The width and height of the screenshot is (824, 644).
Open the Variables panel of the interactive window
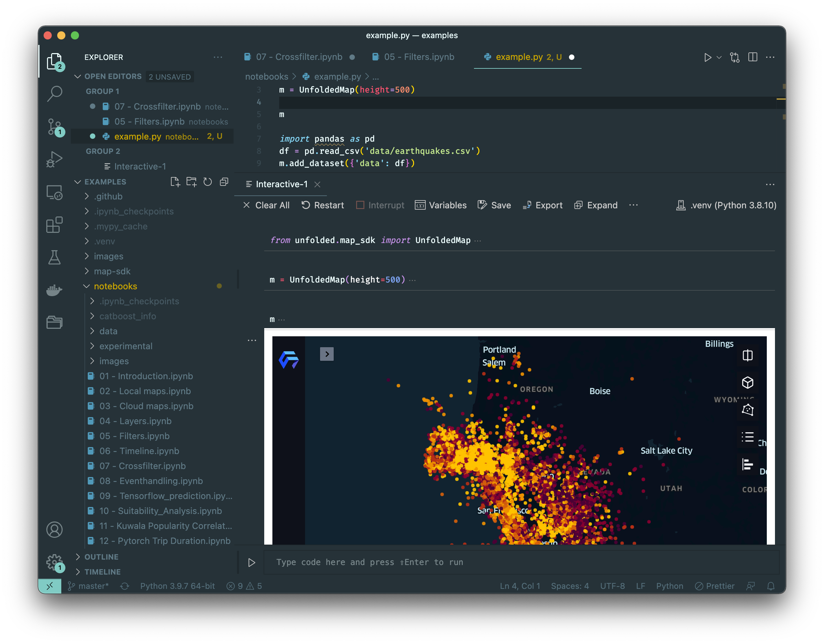point(441,205)
